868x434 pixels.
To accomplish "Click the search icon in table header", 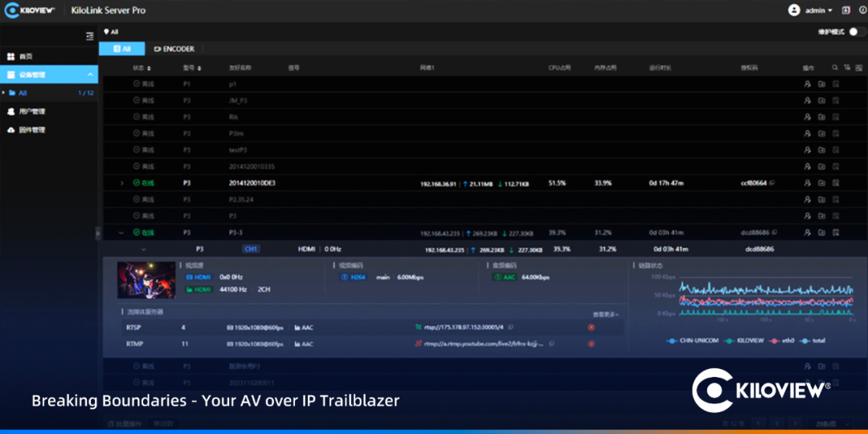I will (835, 68).
